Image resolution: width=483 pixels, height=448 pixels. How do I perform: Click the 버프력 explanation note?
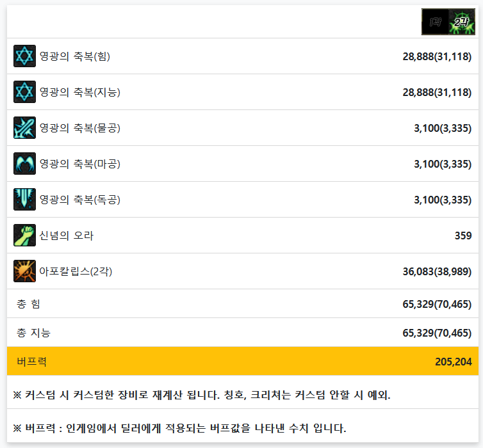(179, 428)
